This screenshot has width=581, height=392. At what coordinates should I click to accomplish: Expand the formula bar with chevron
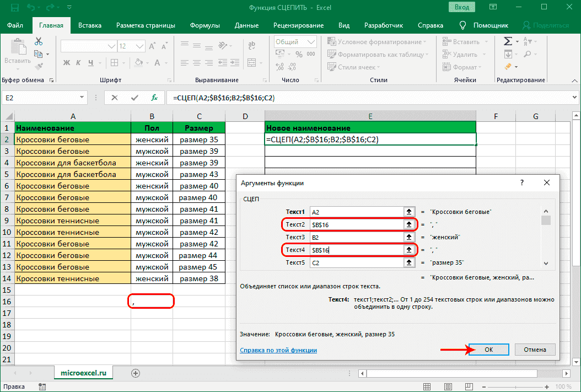click(573, 98)
